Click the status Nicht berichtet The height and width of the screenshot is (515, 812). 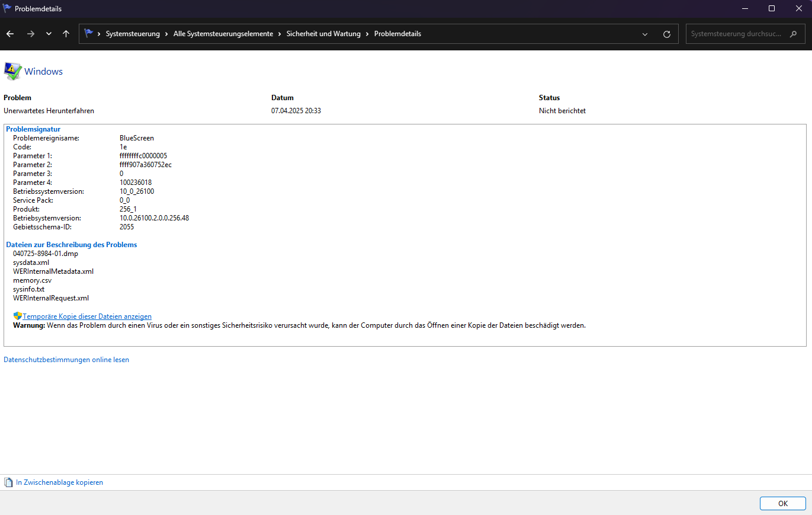(x=562, y=111)
